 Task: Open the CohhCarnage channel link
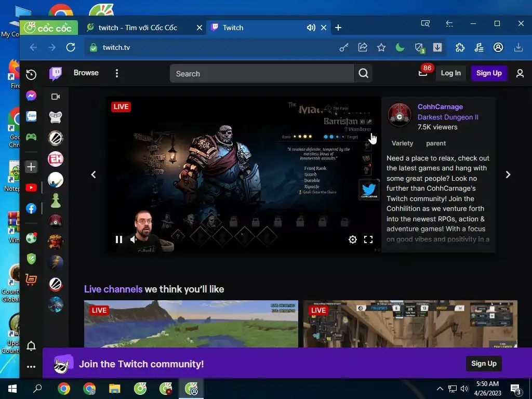click(x=440, y=107)
